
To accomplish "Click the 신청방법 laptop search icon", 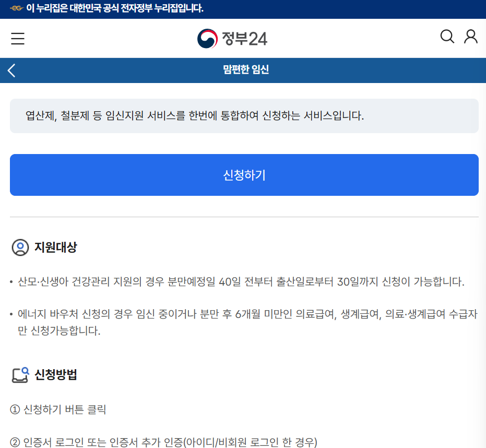I will click(x=20, y=375).
